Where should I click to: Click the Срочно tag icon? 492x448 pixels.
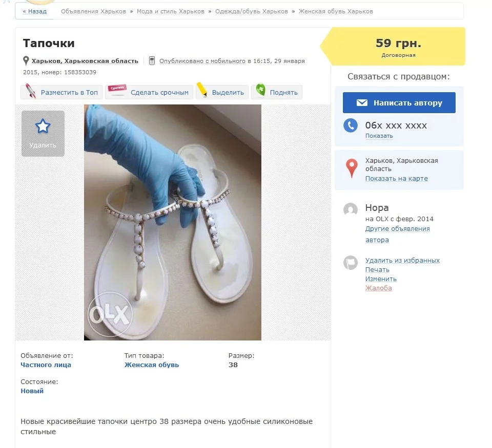click(117, 91)
